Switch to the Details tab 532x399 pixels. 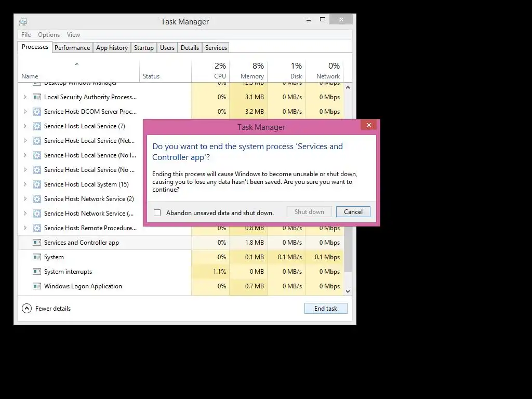[x=190, y=48]
